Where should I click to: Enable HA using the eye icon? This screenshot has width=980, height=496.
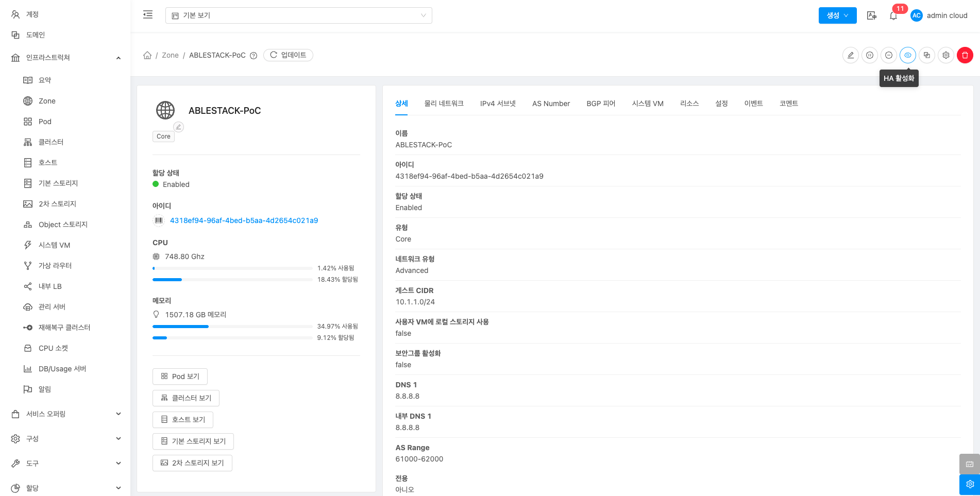coord(907,55)
